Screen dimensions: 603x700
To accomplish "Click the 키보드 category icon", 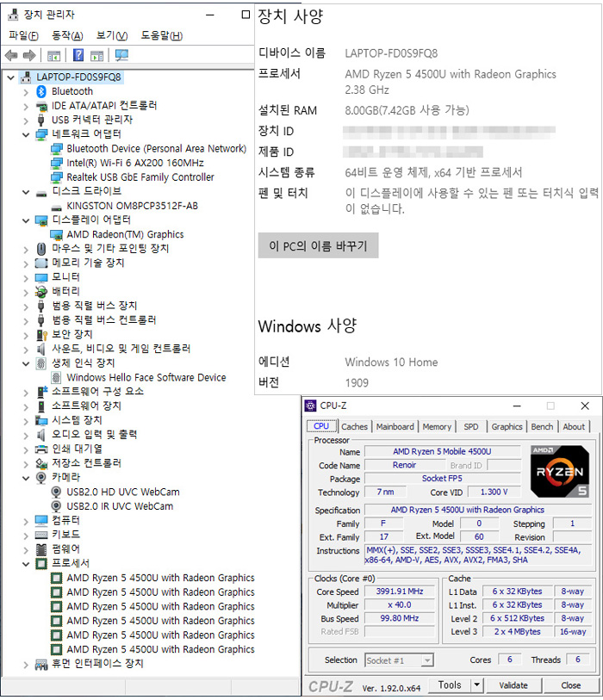I will point(41,535).
